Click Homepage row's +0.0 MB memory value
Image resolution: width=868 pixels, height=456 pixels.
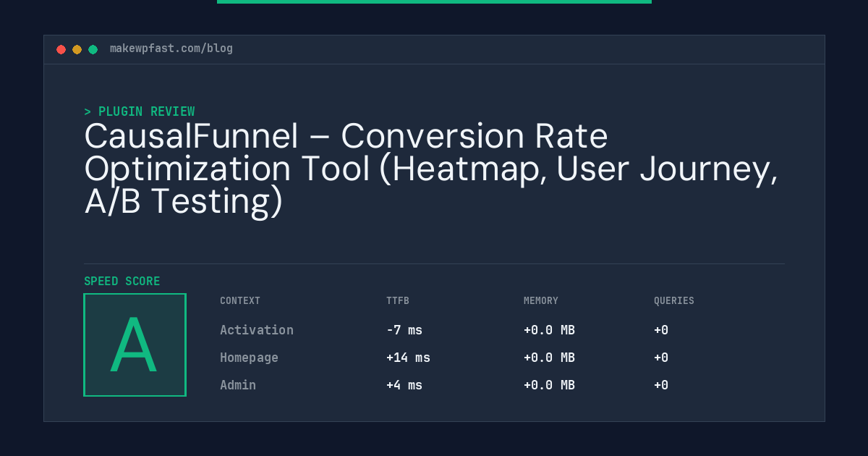click(x=549, y=358)
